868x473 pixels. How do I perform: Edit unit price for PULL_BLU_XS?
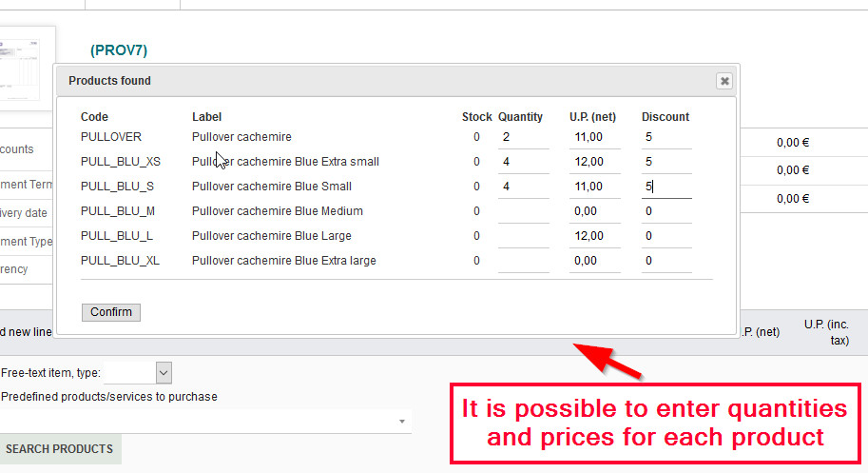pyautogui.click(x=594, y=162)
